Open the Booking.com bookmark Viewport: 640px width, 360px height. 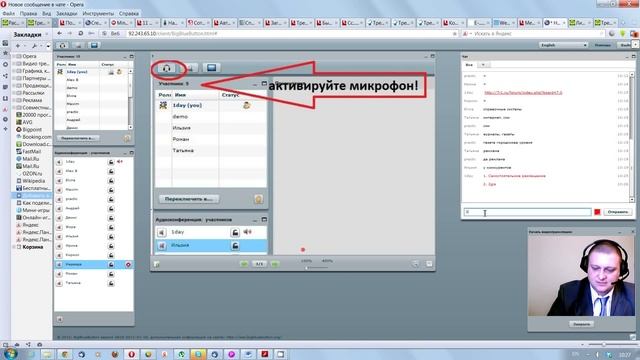click(34, 137)
